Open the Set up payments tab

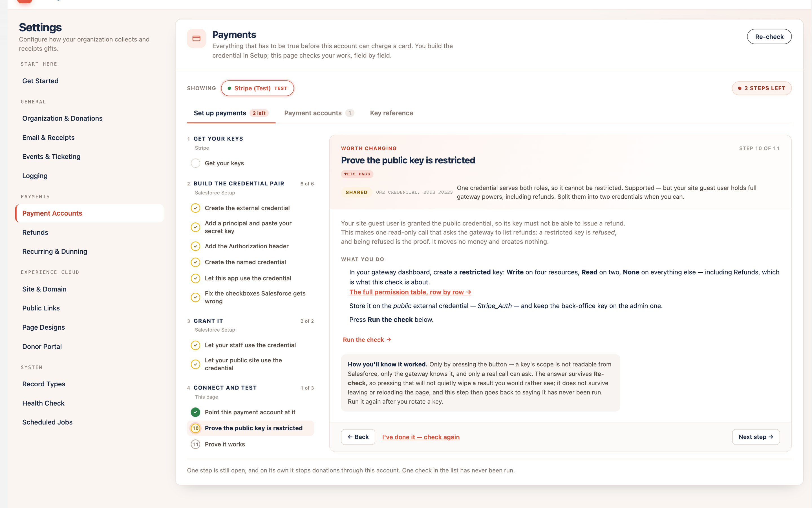pyautogui.click(x=231, y=113)
